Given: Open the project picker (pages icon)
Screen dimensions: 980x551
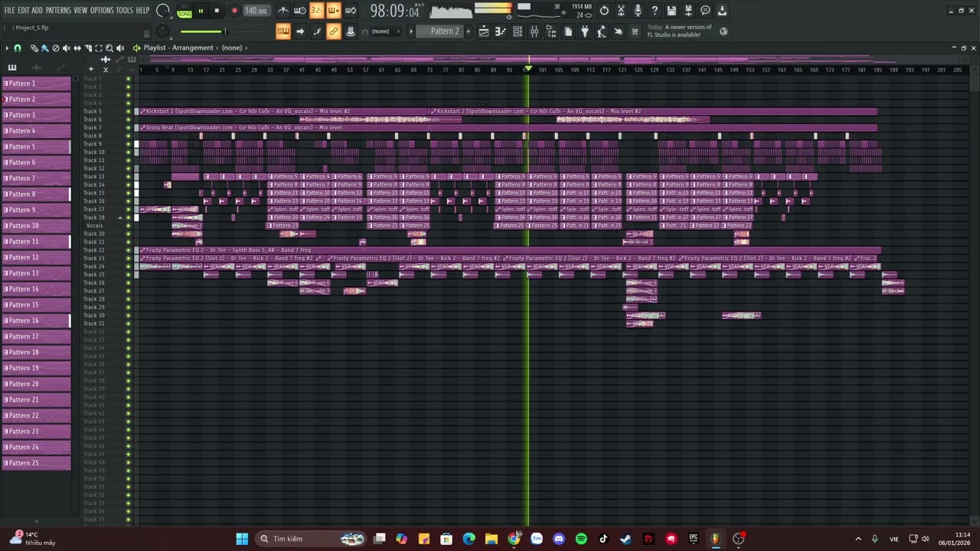Looking at the screenshot, I should pyautogui.click(x=568, y=31).
